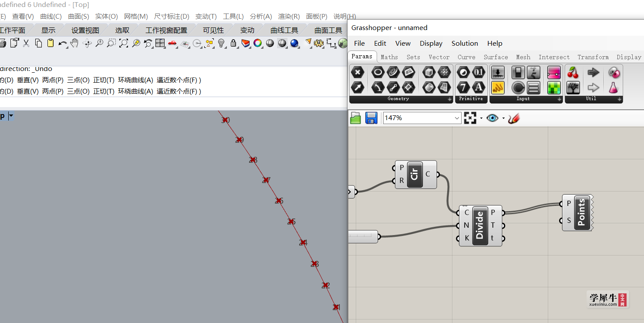Select the Point parameter icon in Geometry
Viewport: 644px width, 323px height.
pyautogui.click(x=357, y=72)
